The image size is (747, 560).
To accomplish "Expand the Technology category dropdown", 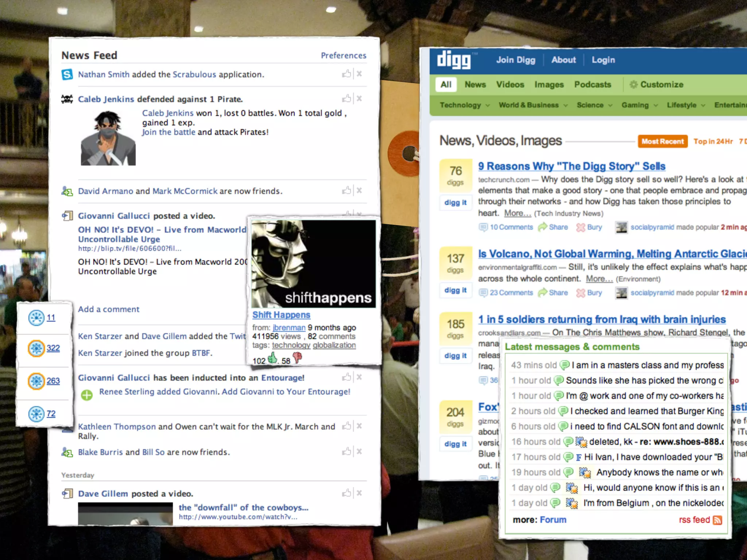I will click(x=487, y=105).
